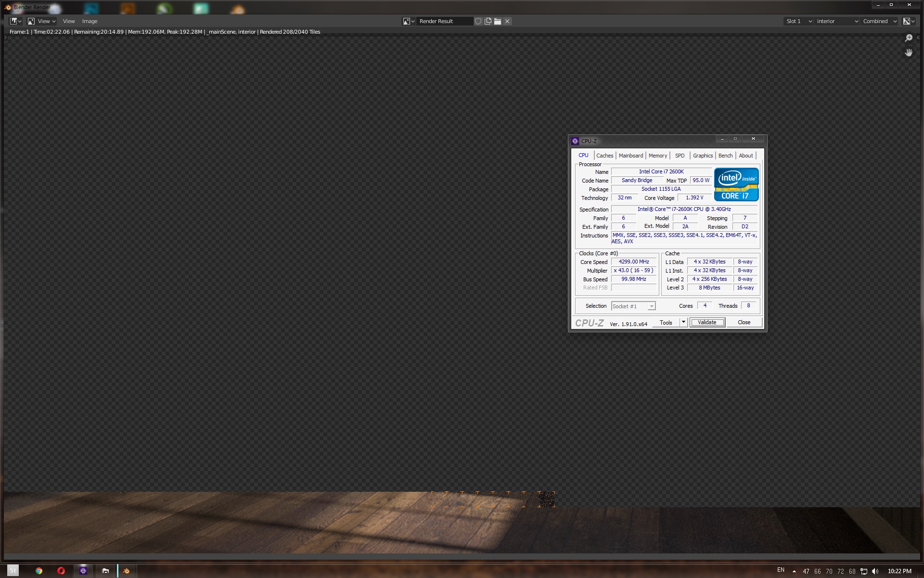
Task: Open Chrome from the taskbar
Action: (x=39, y=571)
